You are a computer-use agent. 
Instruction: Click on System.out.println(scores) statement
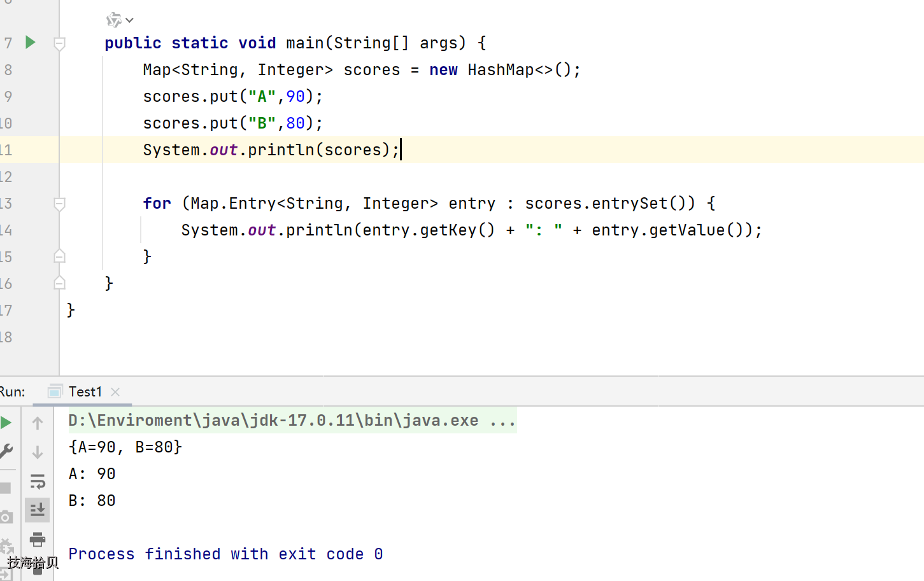(x=271, y=150)
